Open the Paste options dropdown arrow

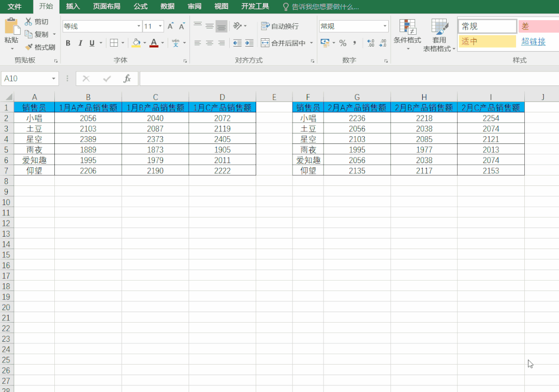[12, 49]
